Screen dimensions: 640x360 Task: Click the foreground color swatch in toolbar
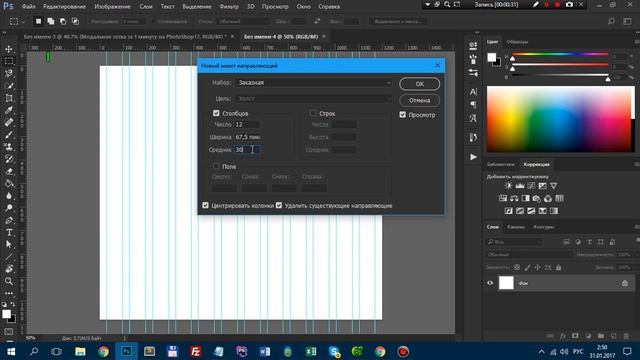[x=6, y=314]
